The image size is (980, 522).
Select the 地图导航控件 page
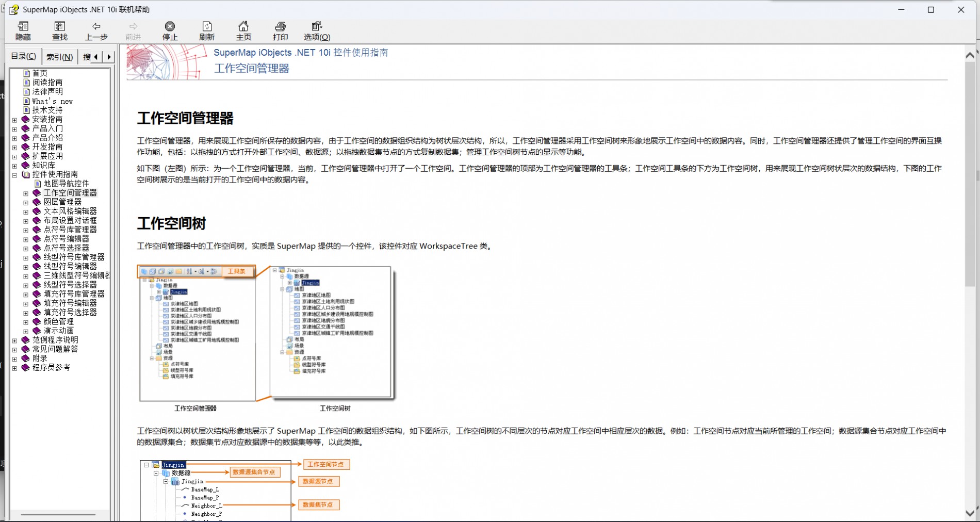click(66, 184)
